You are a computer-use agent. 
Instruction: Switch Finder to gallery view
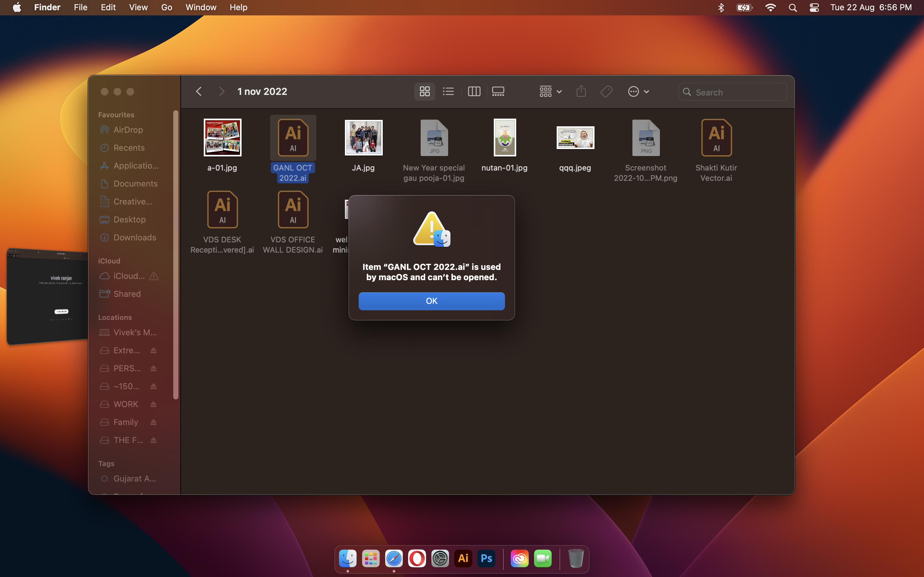coord(498,92)
